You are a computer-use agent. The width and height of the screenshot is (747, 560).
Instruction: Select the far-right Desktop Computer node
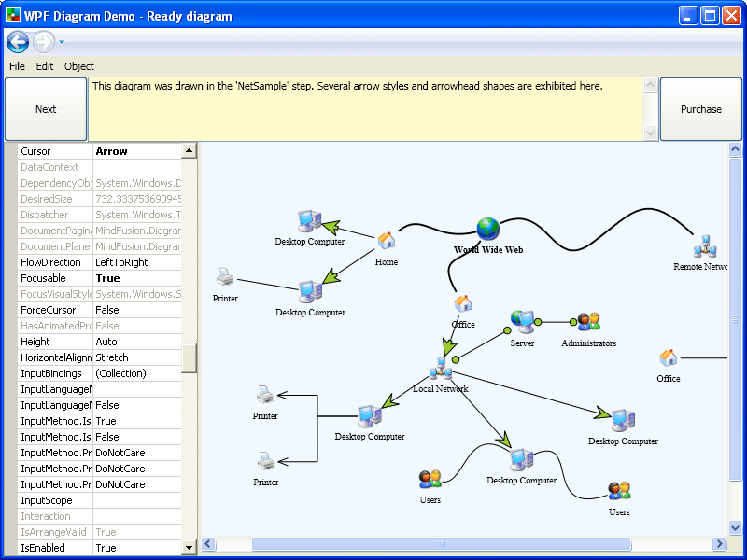[x=623, y=421]
